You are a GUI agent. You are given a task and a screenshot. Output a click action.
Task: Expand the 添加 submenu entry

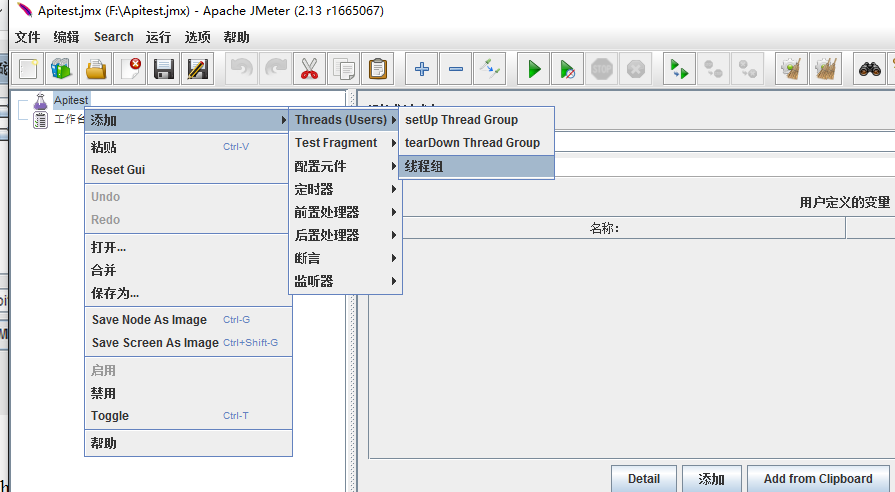click(x=187, y=120)
